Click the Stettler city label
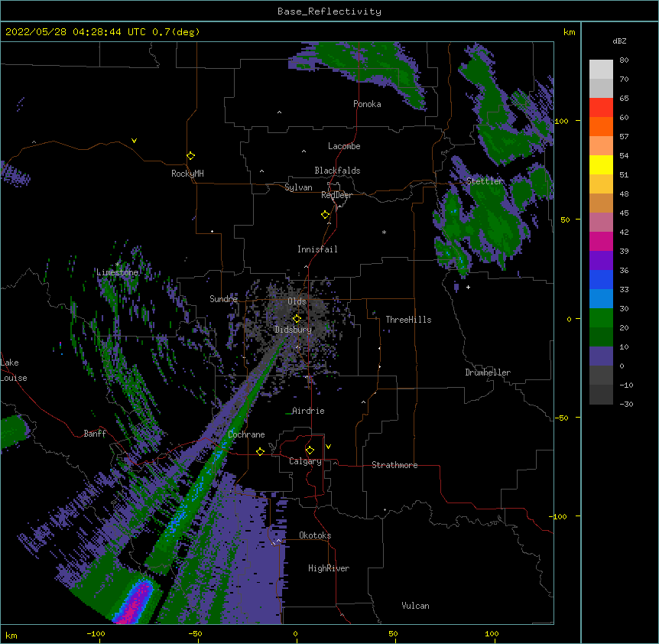Image resolution: width=659 pixels, height=644 pixels. tap(485, 181)
